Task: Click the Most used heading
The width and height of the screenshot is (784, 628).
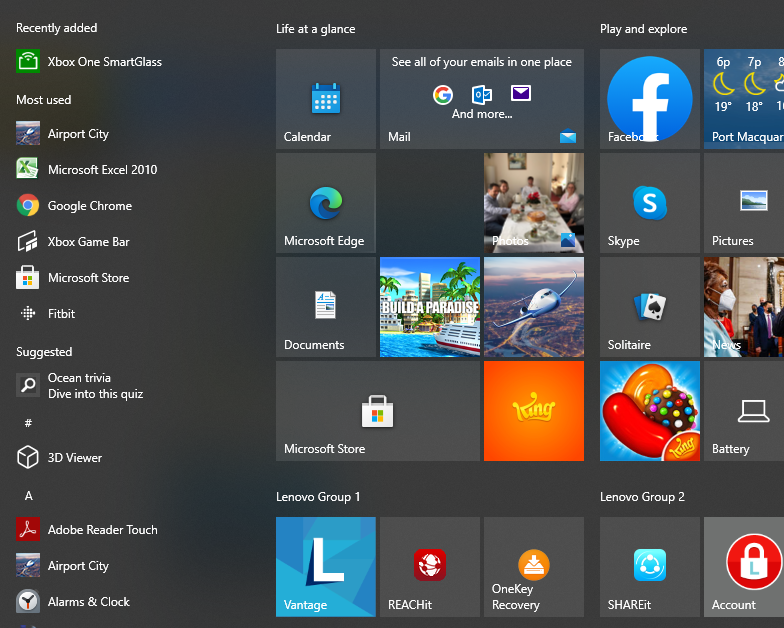Action: [44, 100]
